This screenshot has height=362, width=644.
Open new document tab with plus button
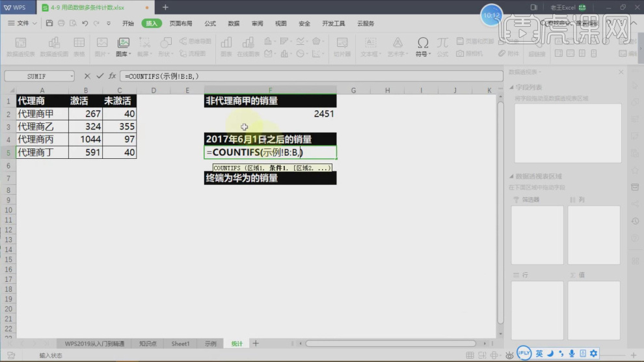pyautogui.click(x=165, y=7)
